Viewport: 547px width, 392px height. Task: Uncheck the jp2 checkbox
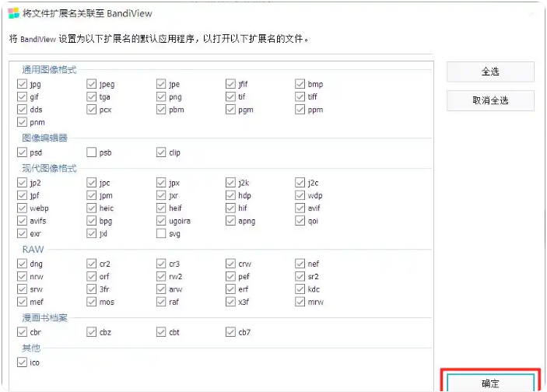tap(22, 183)
